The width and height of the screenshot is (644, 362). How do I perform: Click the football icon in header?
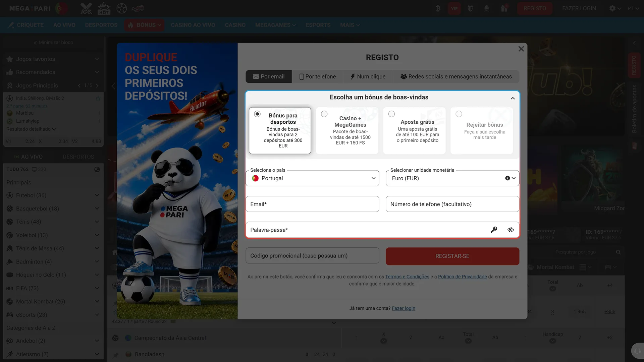(121, 8)
